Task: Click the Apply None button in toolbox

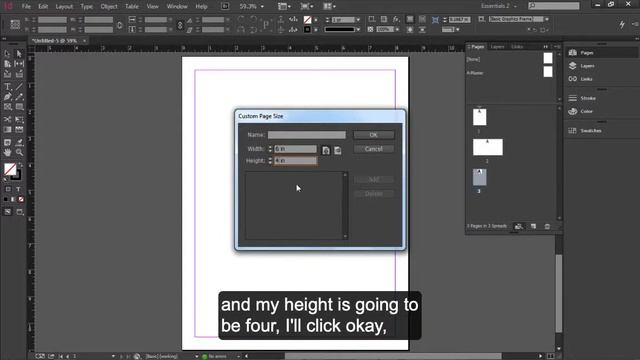Action: (x=21, y=199)
